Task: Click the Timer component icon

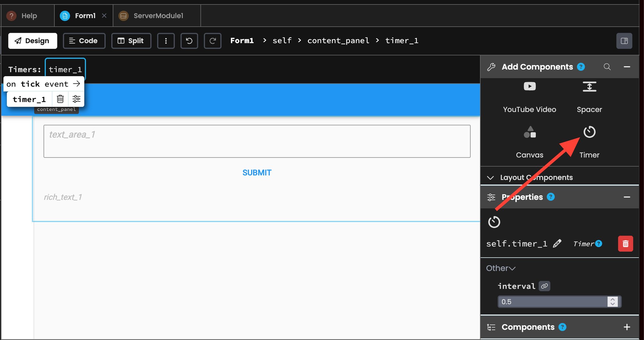Action: pyautogui.click(x=589, y=132)
